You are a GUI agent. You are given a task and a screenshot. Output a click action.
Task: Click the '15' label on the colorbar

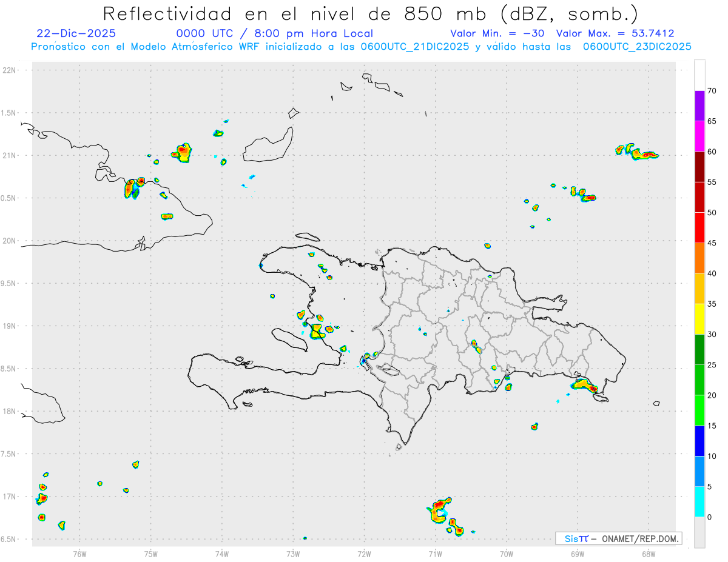coord(712,426)
